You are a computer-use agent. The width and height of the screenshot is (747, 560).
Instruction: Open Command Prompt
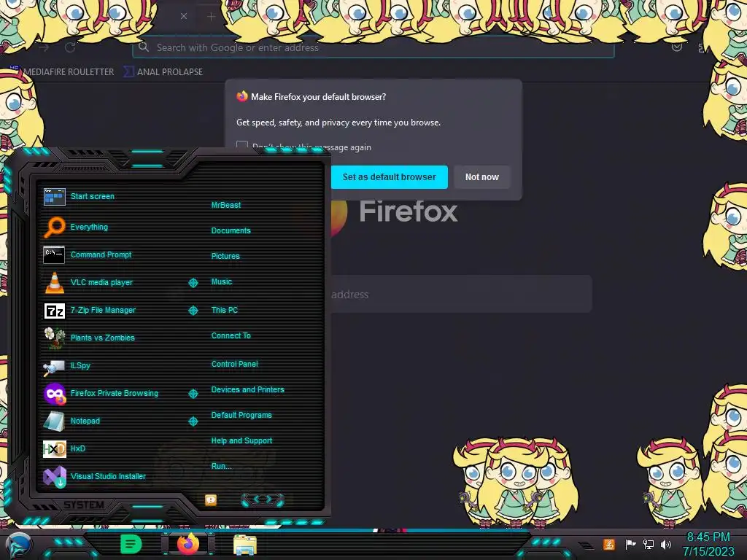point(88,254)
